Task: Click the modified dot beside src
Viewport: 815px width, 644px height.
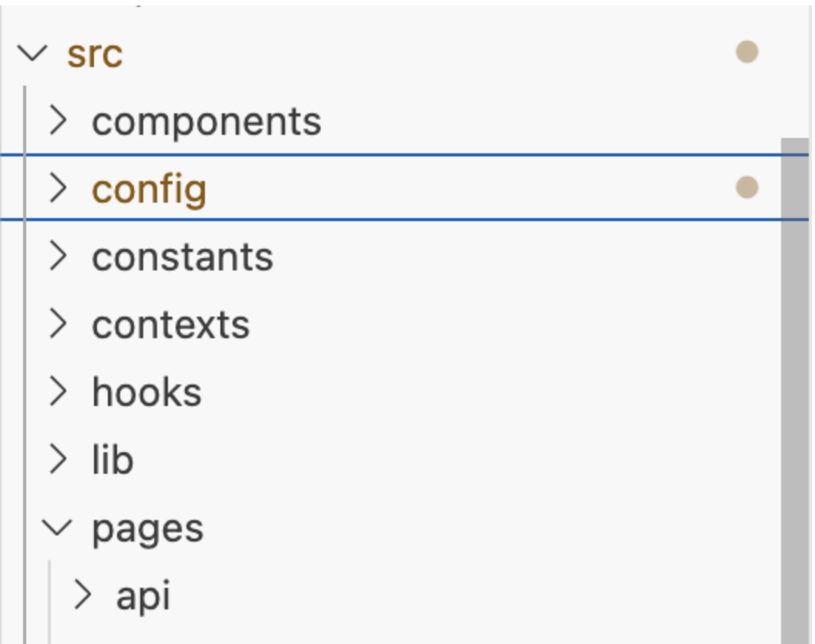Action: point(746,52)
